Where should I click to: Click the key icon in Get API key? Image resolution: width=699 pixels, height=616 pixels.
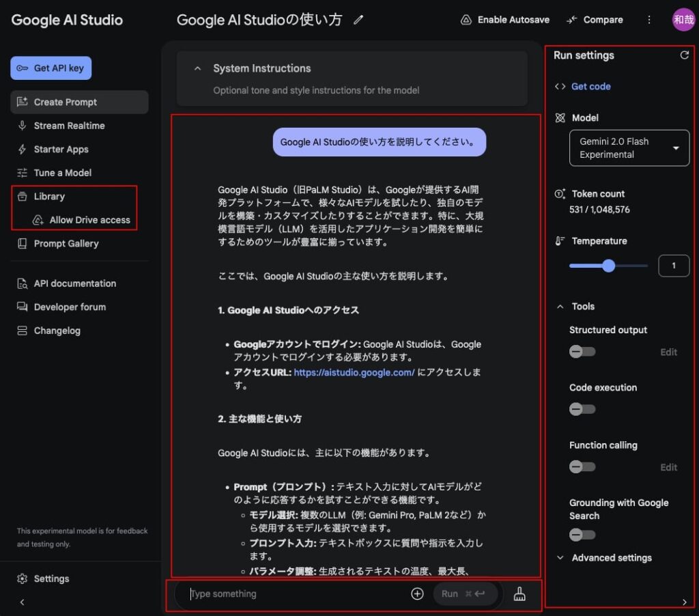click(x=23, y=68)
